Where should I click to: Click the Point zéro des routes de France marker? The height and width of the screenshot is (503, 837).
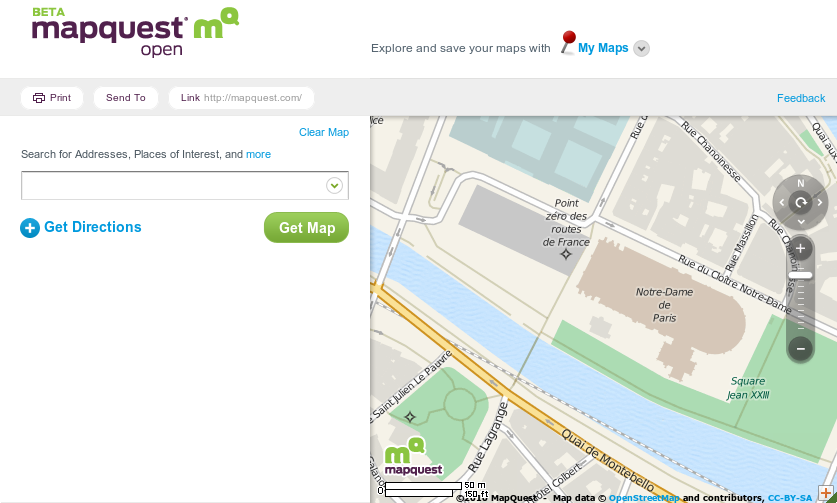pyautogui.click(x=565, y=255)
